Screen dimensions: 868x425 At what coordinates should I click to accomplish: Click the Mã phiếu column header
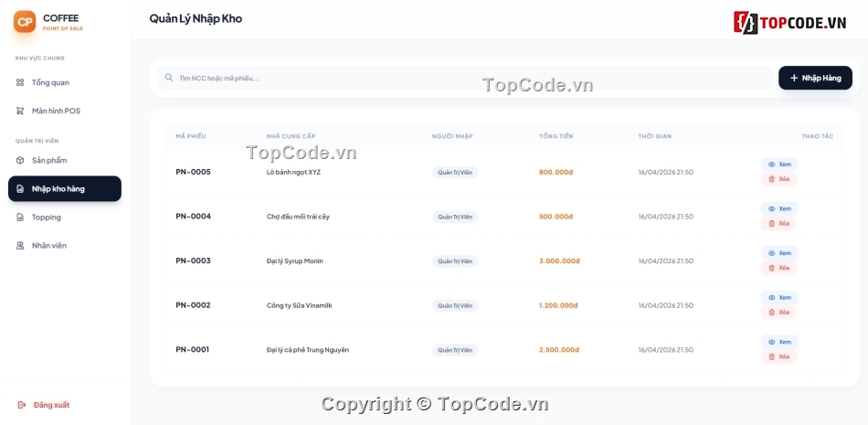tap(190, 136)
